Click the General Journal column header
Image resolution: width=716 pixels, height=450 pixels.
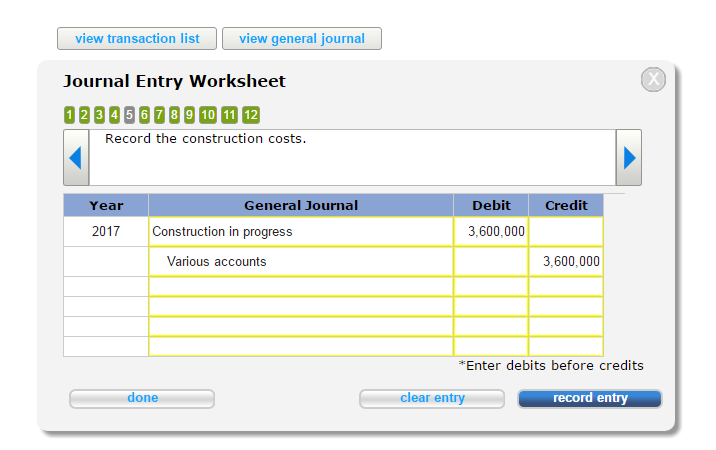301,205
